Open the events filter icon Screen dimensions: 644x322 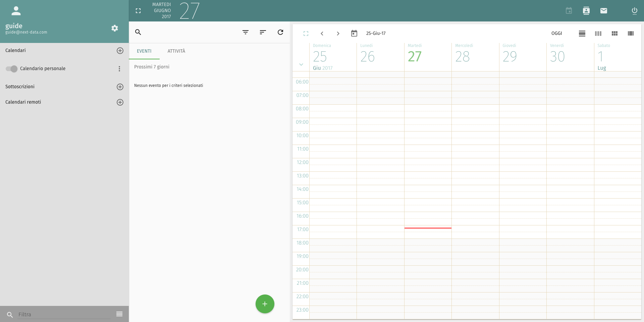(x=246, y=32)
